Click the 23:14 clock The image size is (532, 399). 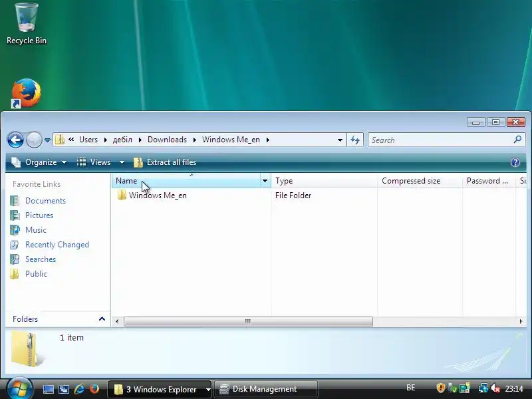click(514, 388)
